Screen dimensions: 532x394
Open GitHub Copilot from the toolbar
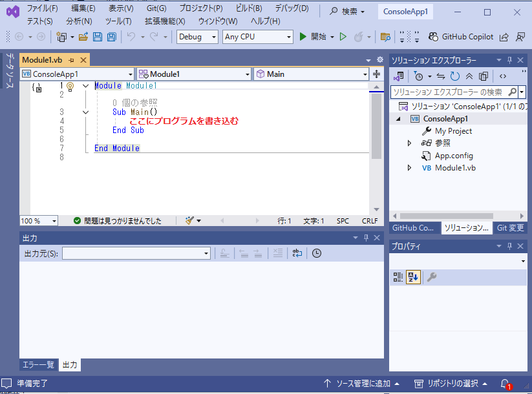point(460,37)
